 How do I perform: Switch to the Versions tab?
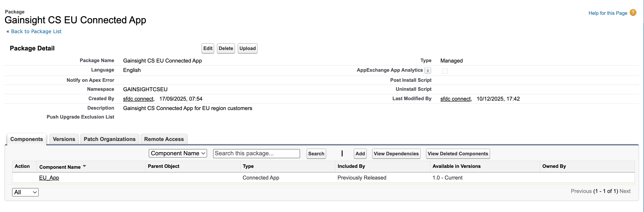[x=64, y=139]
